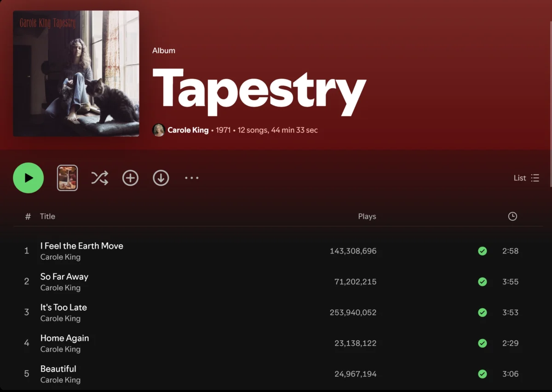Click the Title column header
The height and width of the screenshot is (392, 552).
click(47, 216)
